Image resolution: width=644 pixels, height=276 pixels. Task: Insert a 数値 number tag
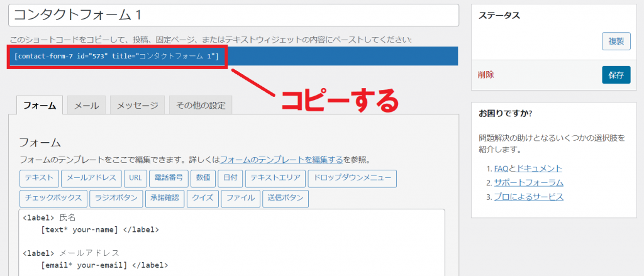(x=203, y=179)
